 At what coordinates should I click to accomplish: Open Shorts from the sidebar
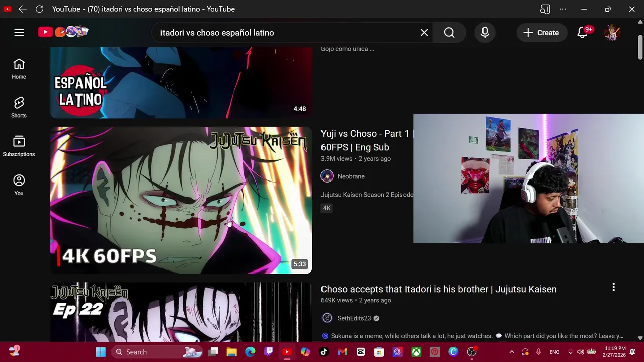[19, 108]
